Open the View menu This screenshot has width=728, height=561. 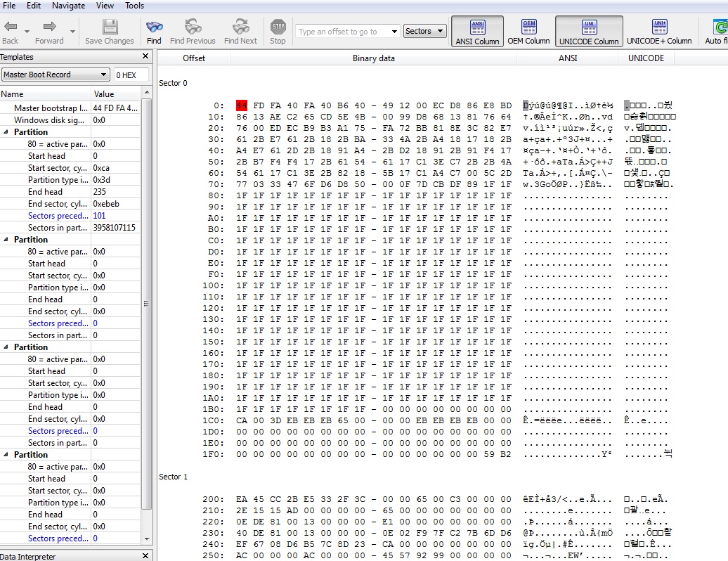point(105,6)
